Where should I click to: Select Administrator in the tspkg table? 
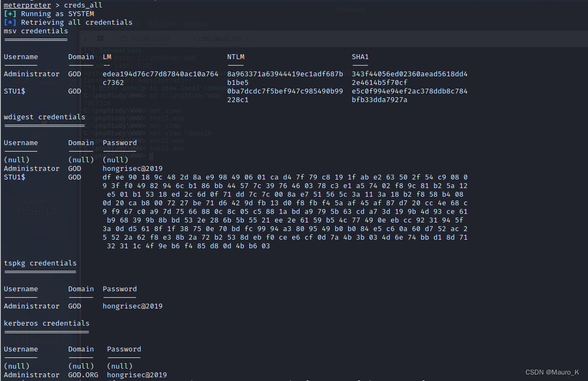coord(32,306)
